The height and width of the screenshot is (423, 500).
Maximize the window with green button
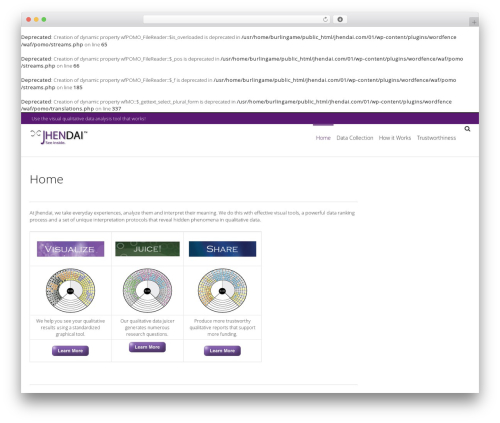tap(44, 19)
